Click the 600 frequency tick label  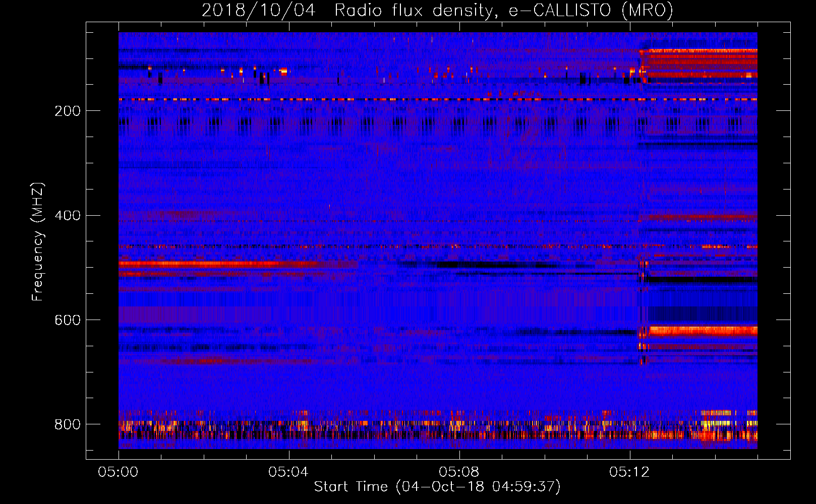pos(68,321)
